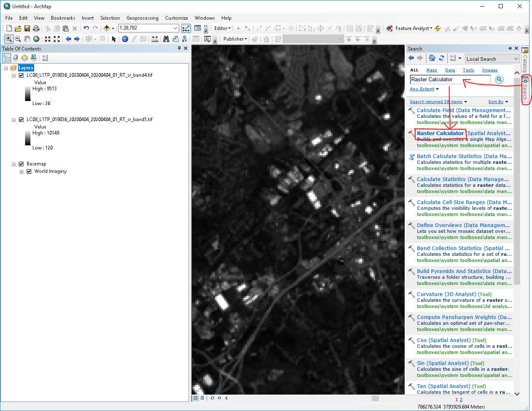Viewport: 532px width, 411px height.
Task: Click the Find binoculars icon
Action: (x=166, y=39)
